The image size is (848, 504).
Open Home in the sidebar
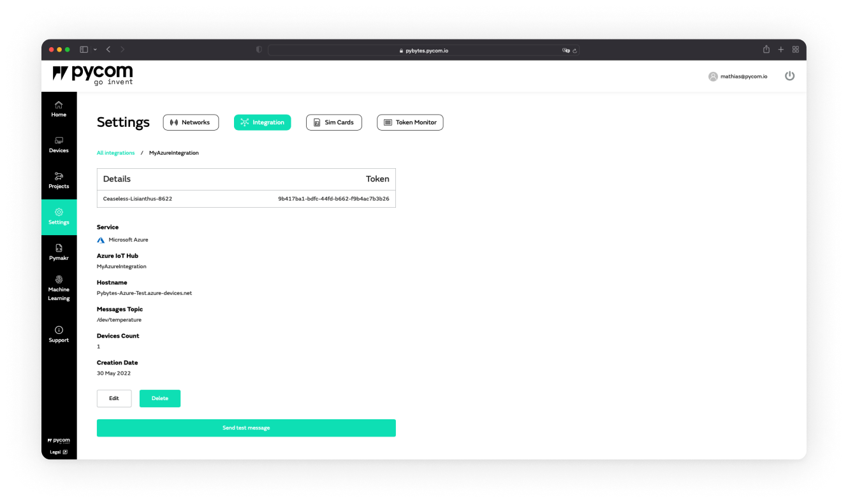59,109
